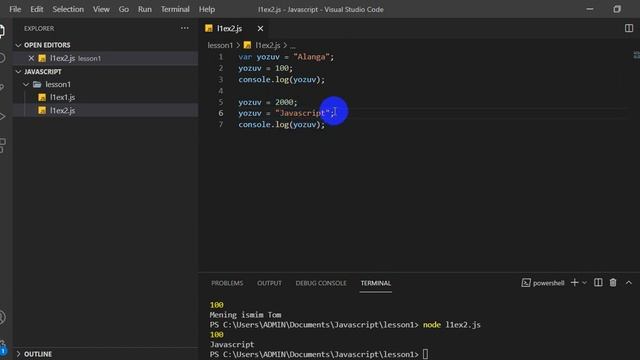The width and height of the screenshot is (640, 360).
Task: Open Run and Debug in activity bar
Action: coord(2,116)
